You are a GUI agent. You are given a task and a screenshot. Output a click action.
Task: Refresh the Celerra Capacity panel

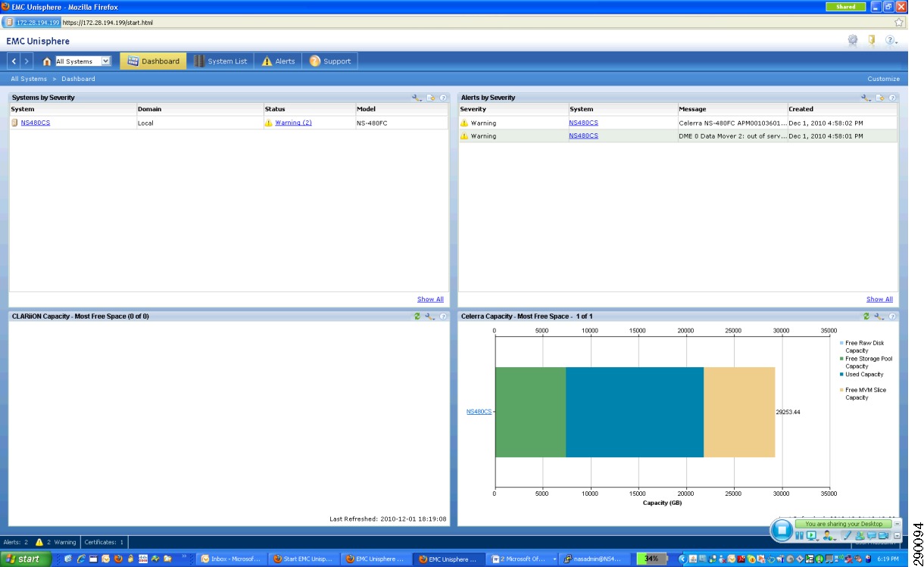click(x=866, y=316)
